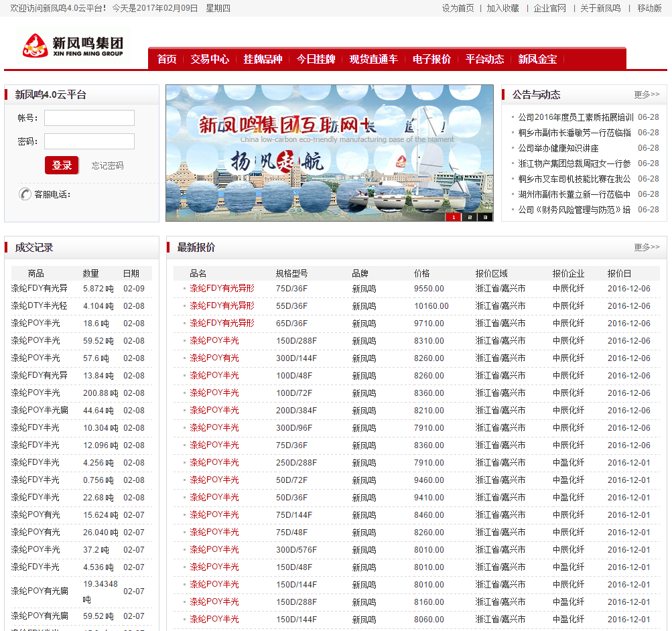This screenshot has width=672, height=631.
Task: Open news 公司2016年度员工素质拓展培训
Action: click(x=576, y=117)
